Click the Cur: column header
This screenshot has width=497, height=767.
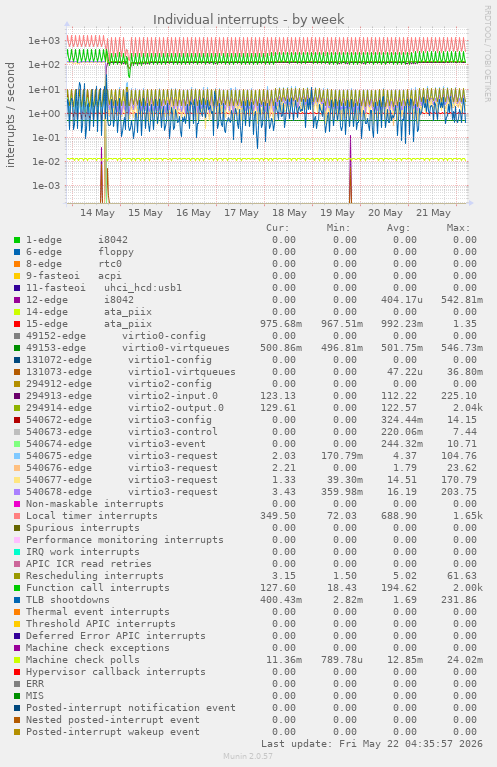point(277,228)
